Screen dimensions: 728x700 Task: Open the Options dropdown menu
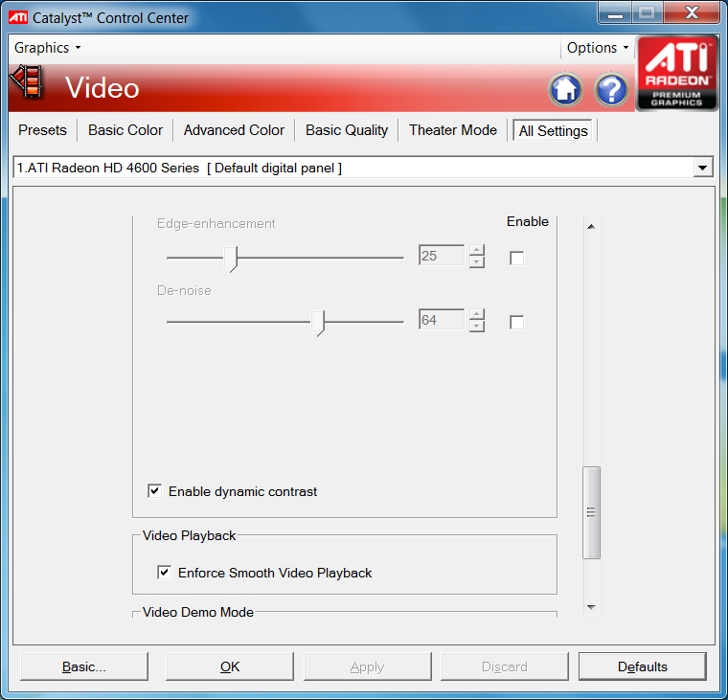(598, 48)
